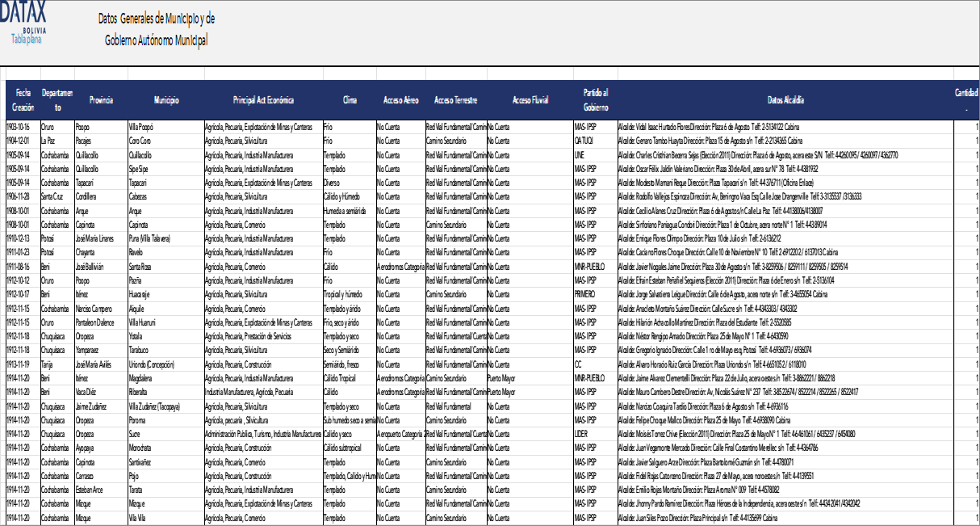This screenshot has height=526, width=980.
Task: Select the 'Departamento' column header
Action: (57, 100)
